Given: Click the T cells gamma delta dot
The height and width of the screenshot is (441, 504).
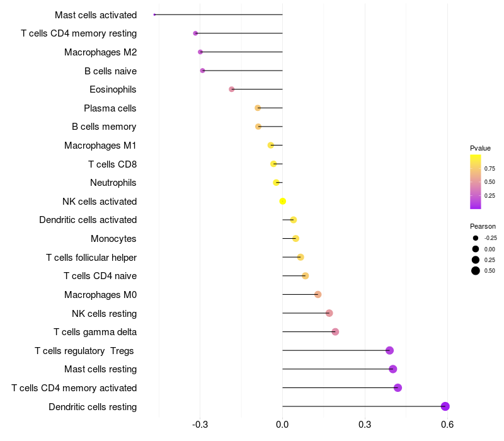Looking at the screenshot, I should pos(335,332).
